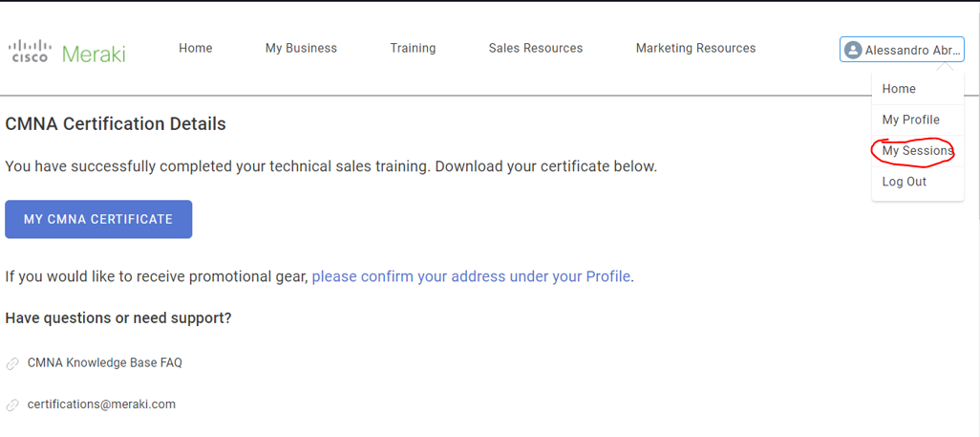The height and width of the screenshot is (437, 980).
Task: Open the CMNA Knowledge Base FAQ link
Action: 104,362
